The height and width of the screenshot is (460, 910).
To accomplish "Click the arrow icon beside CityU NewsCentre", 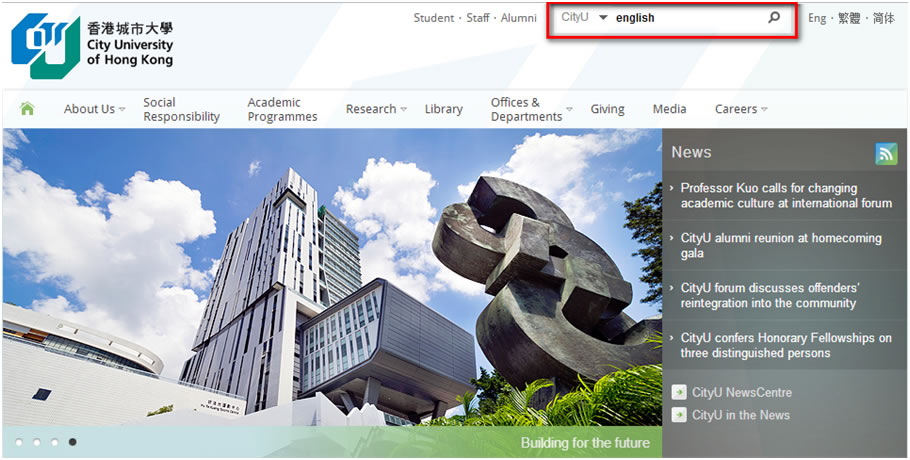I will tap(680, 393).
